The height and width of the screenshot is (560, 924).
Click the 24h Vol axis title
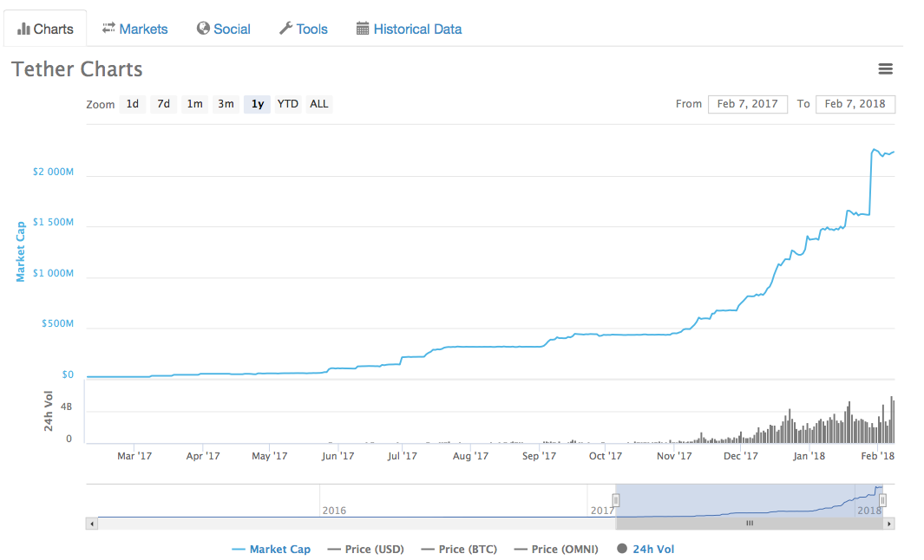[x=49, y=411]
